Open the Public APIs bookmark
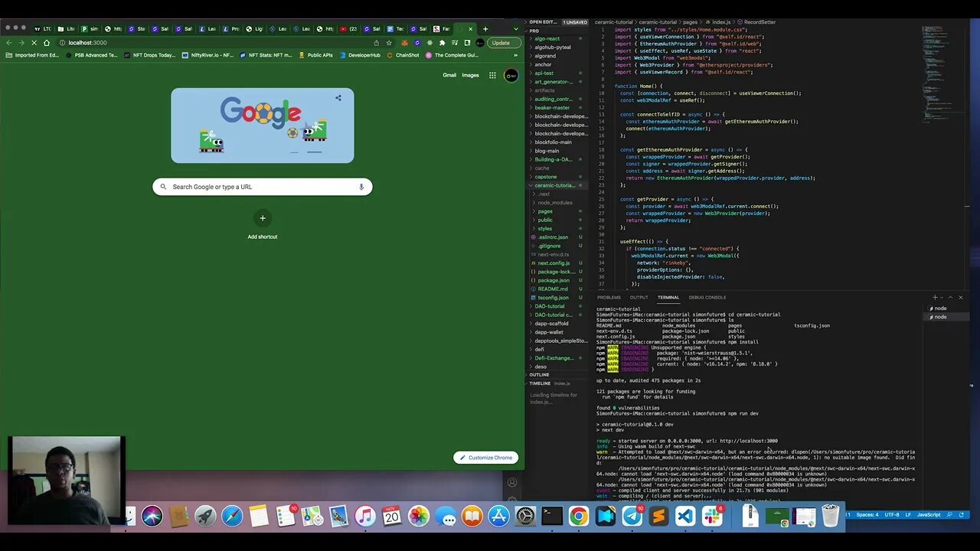Screen dimensions: 980x551 (x=315, y=55)
